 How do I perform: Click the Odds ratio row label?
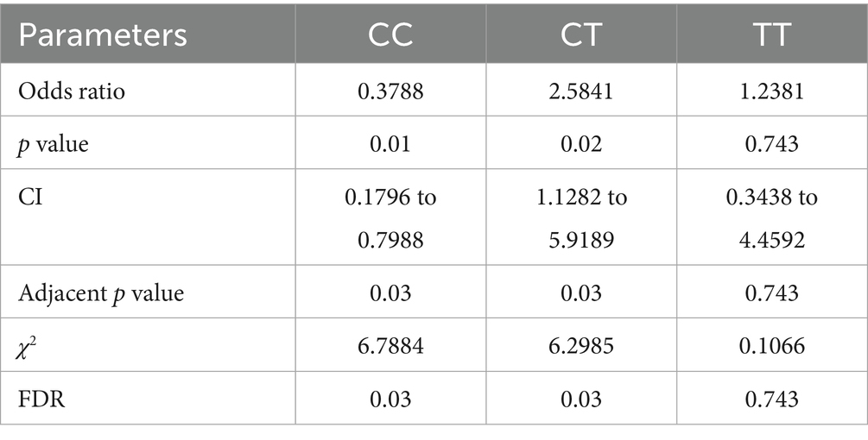72,91
